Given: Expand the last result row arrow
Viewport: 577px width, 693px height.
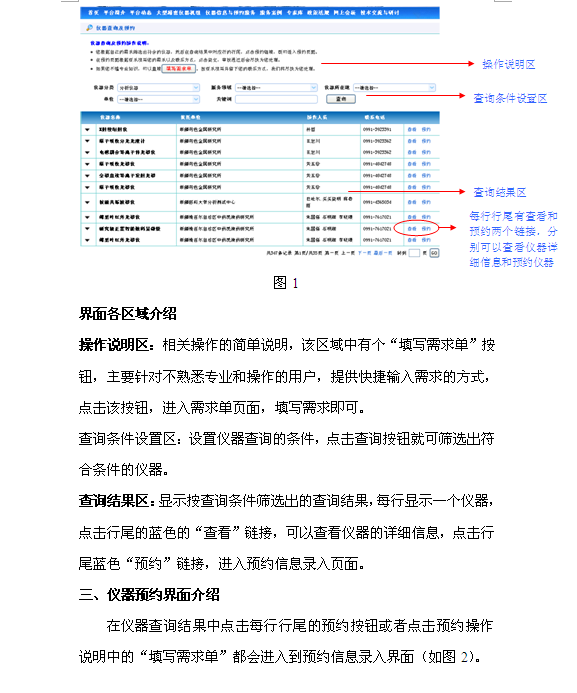Looking at the screenshot, I should pos(87,240).
